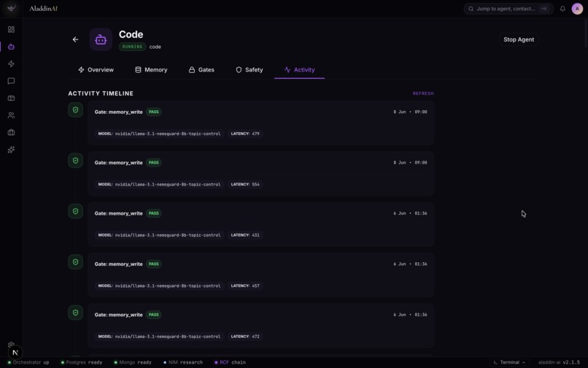This screenshot has height=368, width=588.
Task: Click PASS badge on 431 latency entry
Action: click(x=154, y=213)
